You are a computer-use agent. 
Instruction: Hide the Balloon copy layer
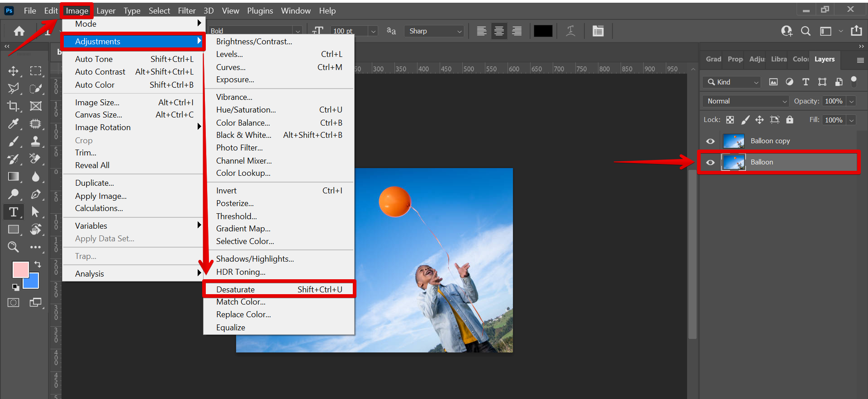point(710,141)
